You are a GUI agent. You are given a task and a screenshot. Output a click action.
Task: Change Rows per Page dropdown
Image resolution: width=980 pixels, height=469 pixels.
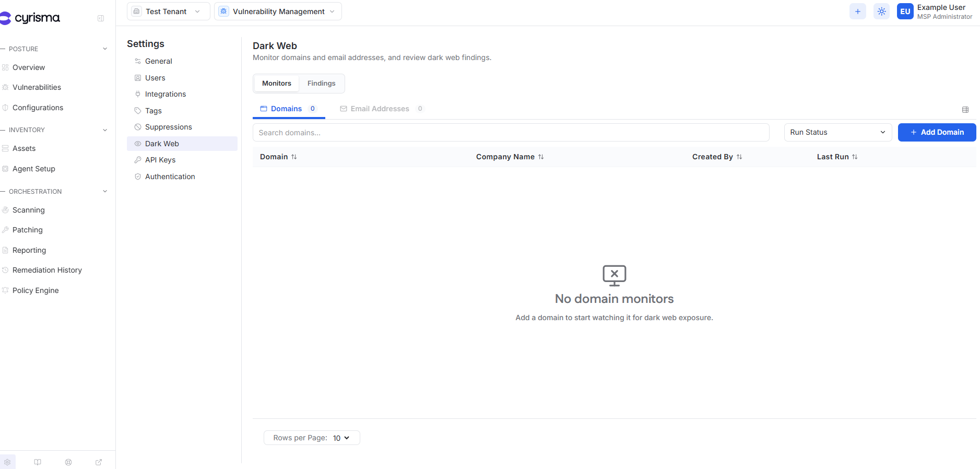click(x=341, y=438)
